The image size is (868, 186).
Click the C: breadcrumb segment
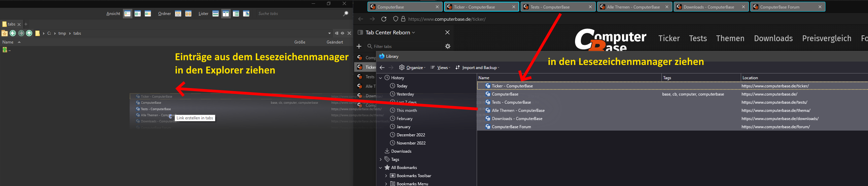click(49, 33)
